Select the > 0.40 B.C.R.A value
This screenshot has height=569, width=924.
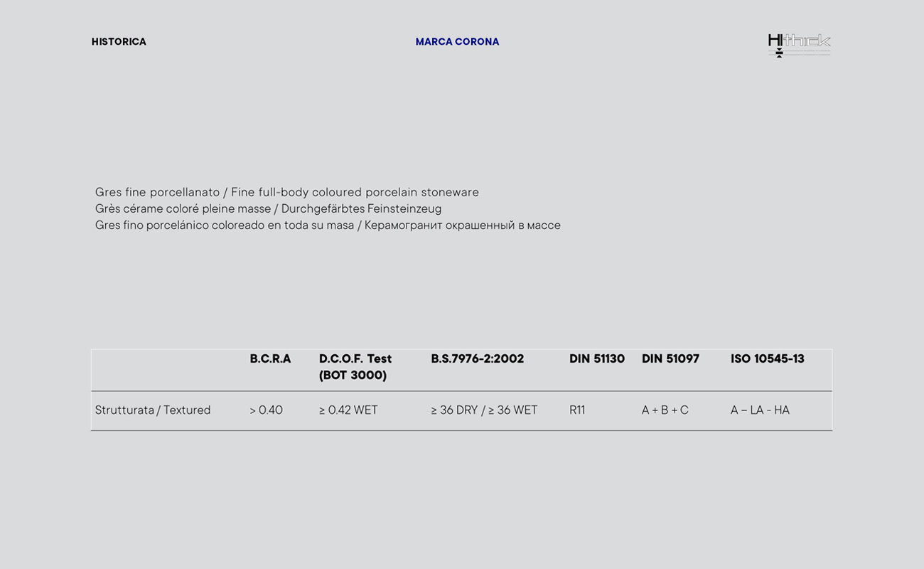click(x=266, y=410)
